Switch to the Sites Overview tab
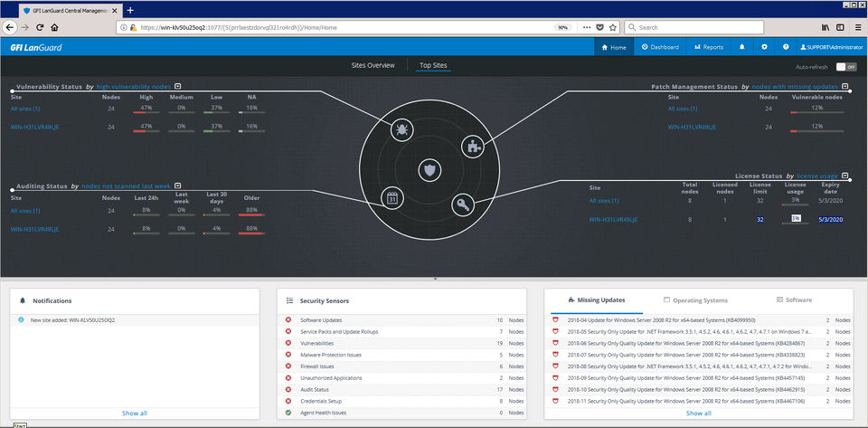Screen dimensions: 868x428 (373, 65)
